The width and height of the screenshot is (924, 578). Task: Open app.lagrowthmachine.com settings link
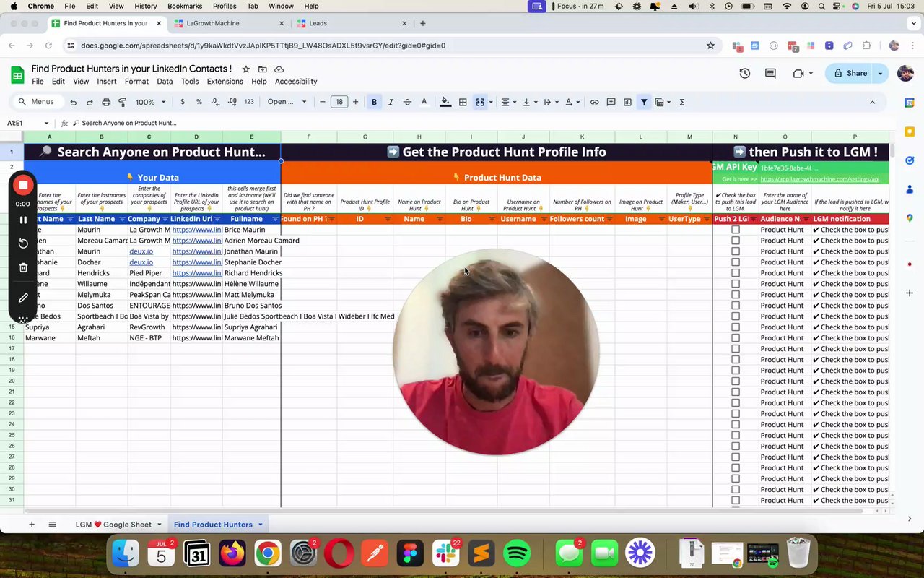820,179
